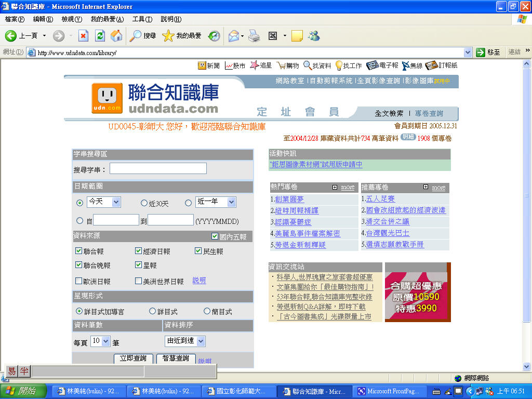Click the Windows 開始 Start button
532x399 pixels.
pos(22,391)
